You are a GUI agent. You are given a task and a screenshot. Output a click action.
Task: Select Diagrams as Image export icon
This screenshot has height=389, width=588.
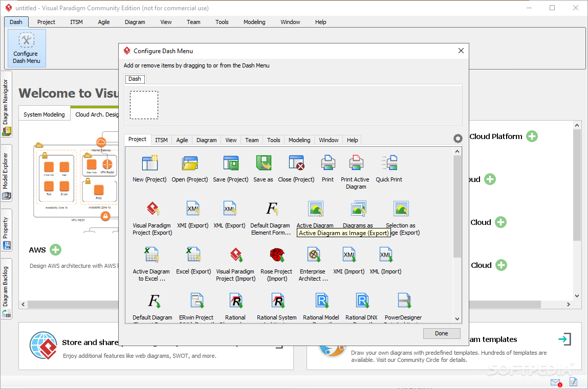(x=358, y=209)
